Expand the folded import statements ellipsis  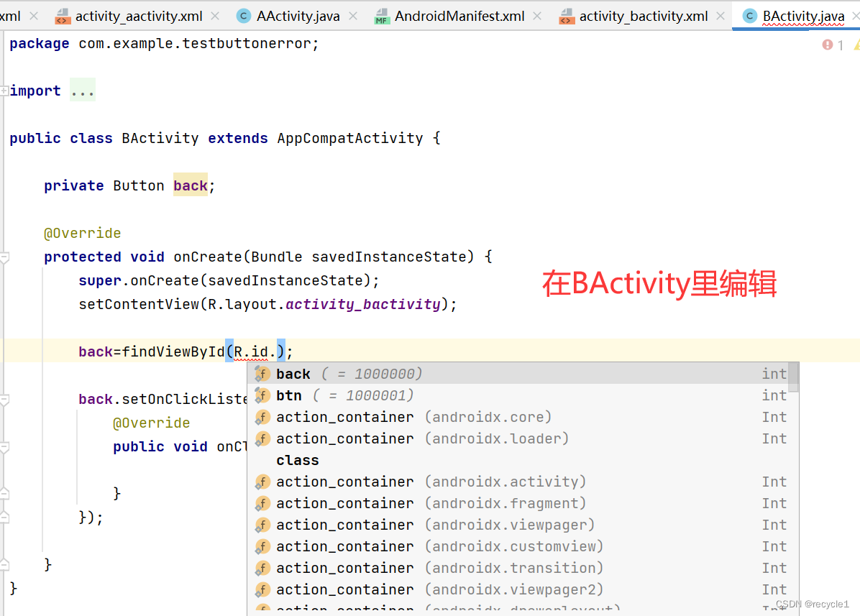(x=82, y=89)
